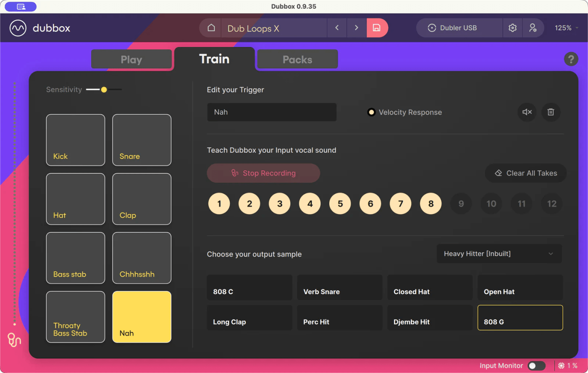Select the Hat trigger pad
This screenshot has height=373, width=588.
click(76, 199)
